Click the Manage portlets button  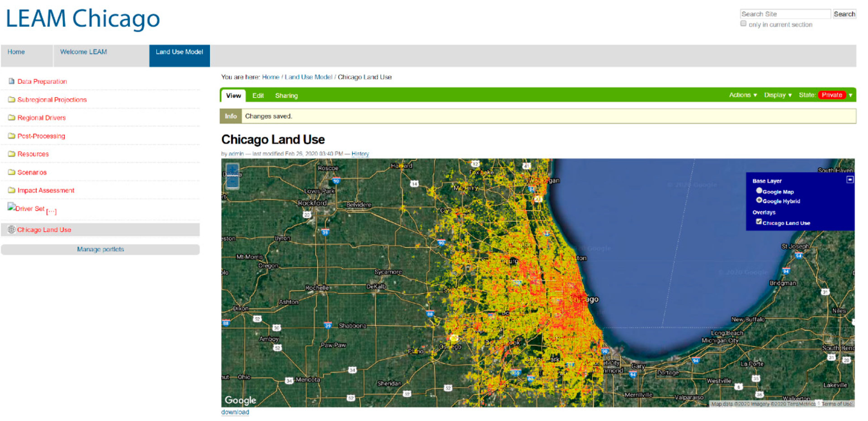tap(100, 249)
